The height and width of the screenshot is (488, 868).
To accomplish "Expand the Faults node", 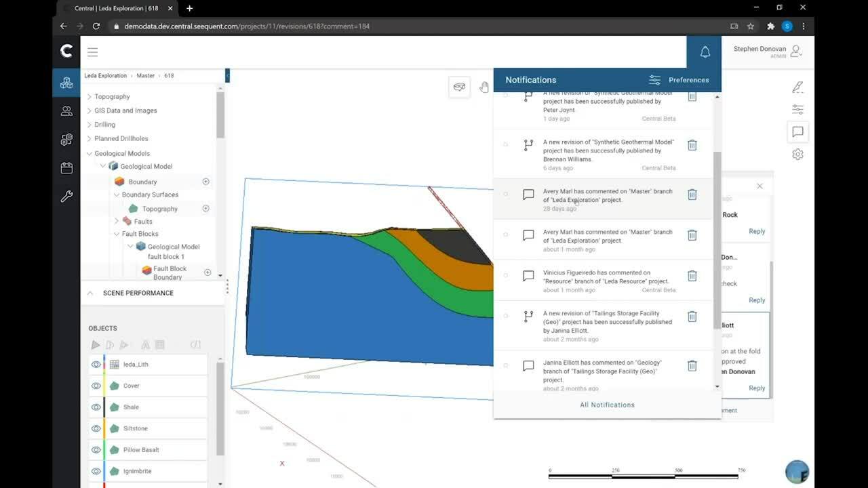I will click(x=117, y=221).
